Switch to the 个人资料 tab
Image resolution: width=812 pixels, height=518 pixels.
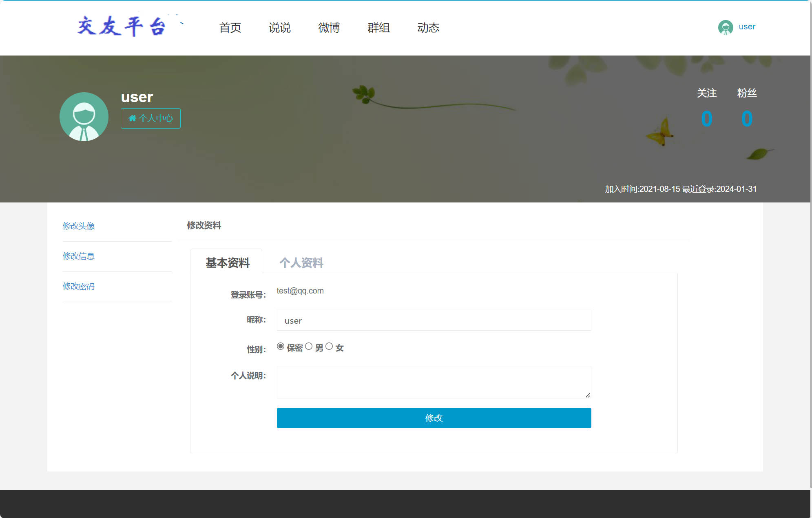(x=302, y=263)
